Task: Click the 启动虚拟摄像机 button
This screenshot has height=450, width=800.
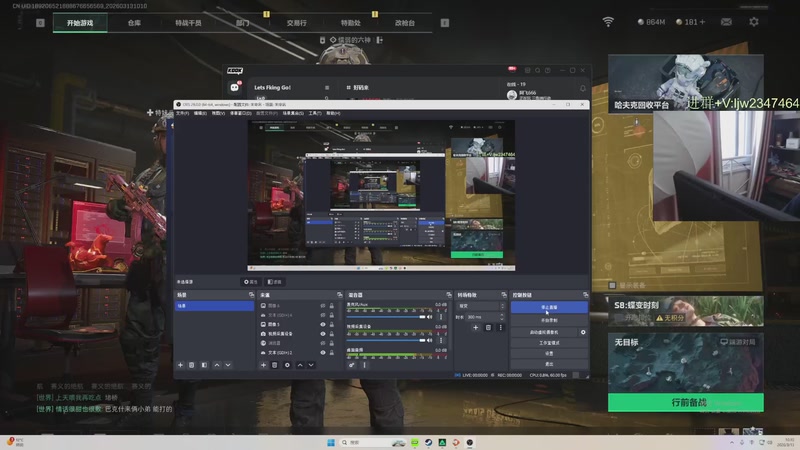Action: pos(544,332)
